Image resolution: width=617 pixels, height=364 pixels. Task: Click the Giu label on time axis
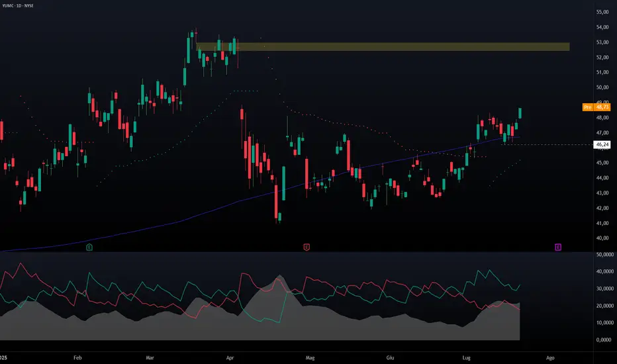(390, 357)
